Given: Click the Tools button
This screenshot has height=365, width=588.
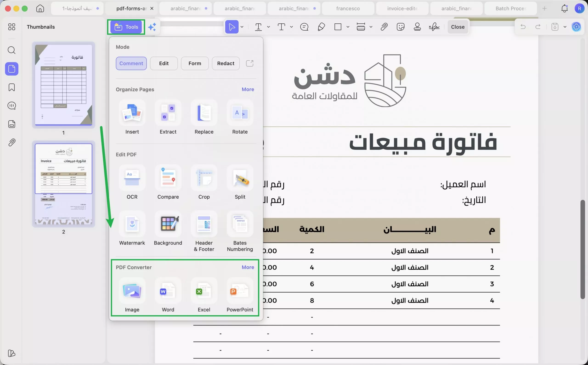Looking at the screenshot, I should pos(126,27).
